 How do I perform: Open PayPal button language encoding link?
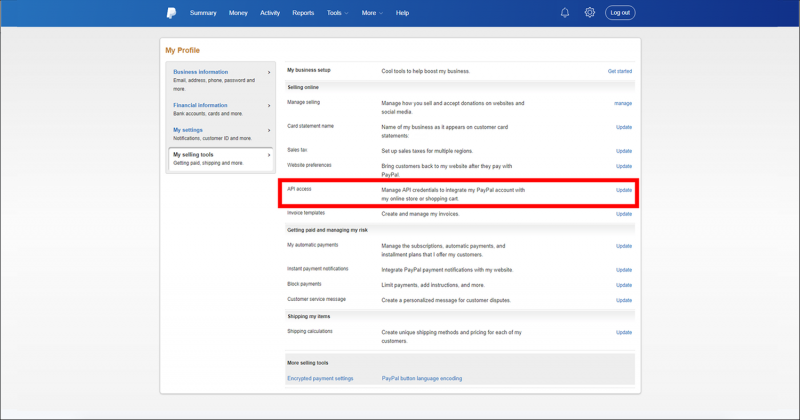[x=421, y=379]
